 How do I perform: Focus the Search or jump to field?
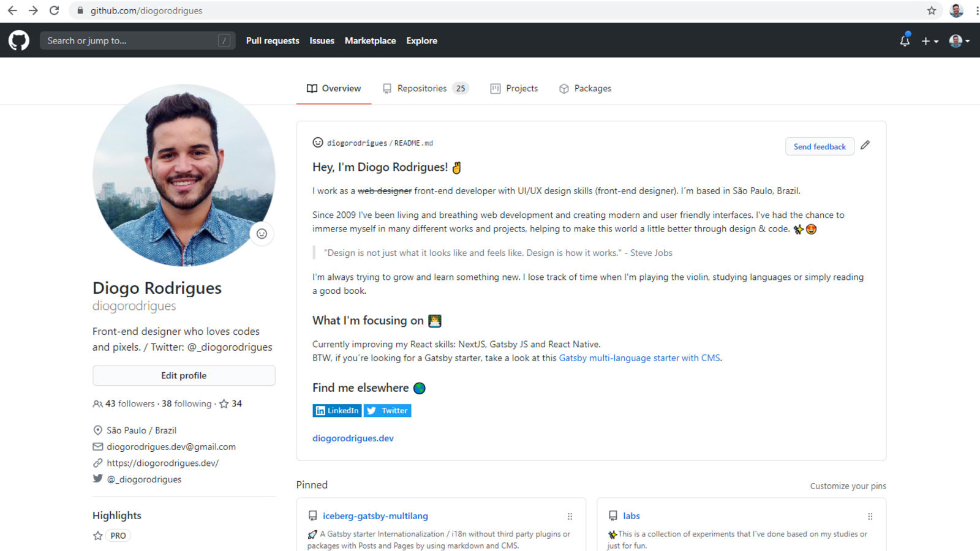click(138, 40)
